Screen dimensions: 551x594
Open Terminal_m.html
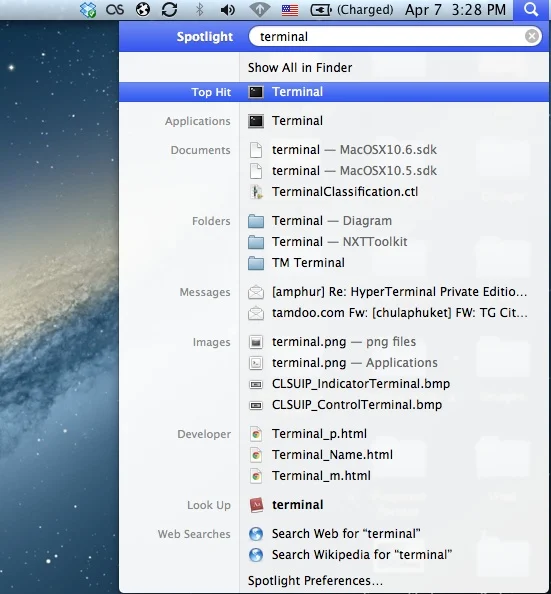[x=321, y=476]
